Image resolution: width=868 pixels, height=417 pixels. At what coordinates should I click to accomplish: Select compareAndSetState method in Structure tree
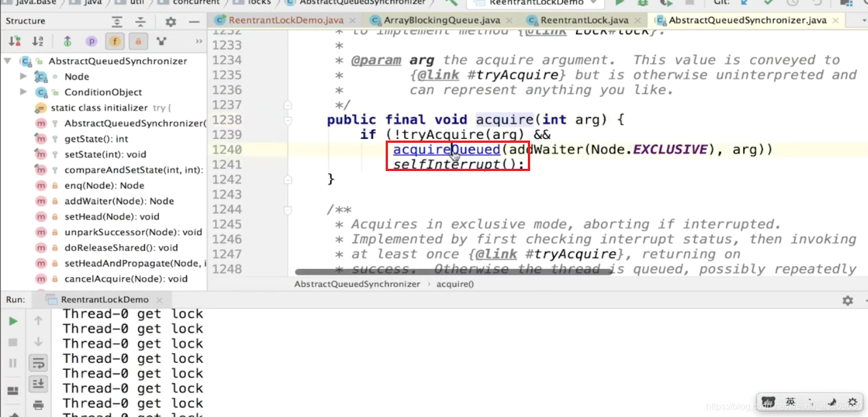pyautogui.click(x=134, y=170)
